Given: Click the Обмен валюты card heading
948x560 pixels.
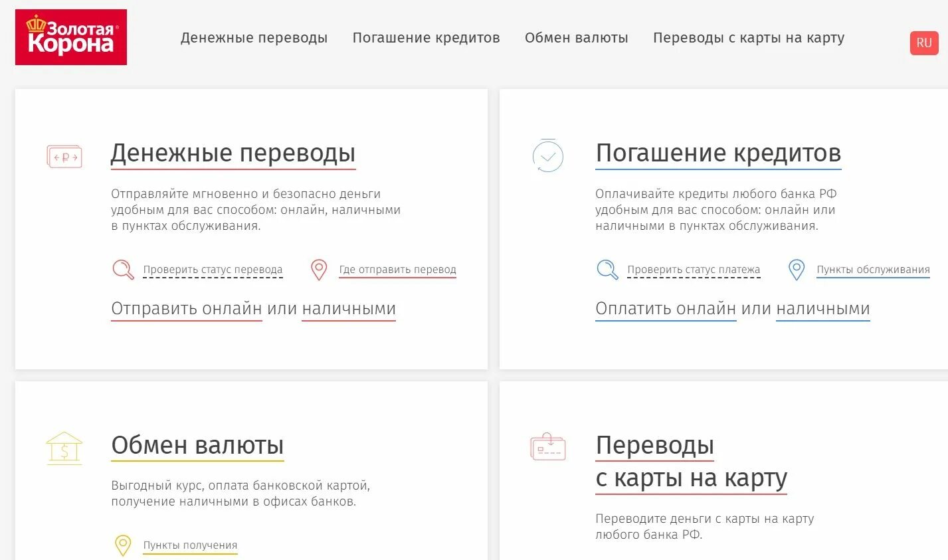Looking at the screenshot, I should pos(197,445).
